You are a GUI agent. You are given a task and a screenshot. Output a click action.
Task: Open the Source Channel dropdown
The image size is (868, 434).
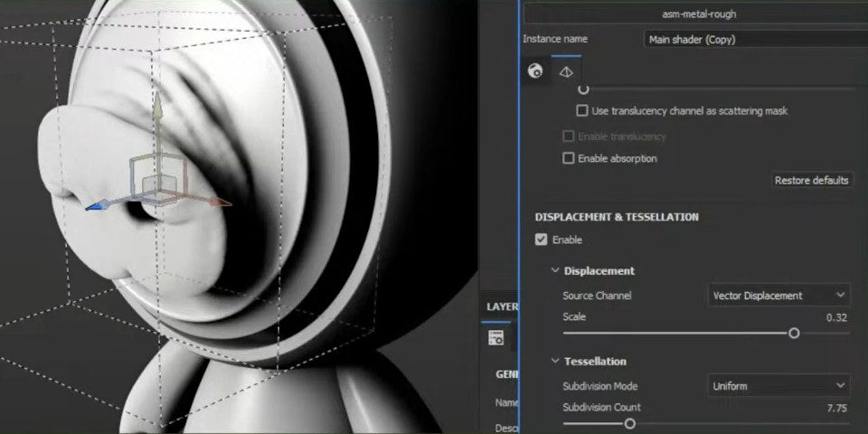pyautogui.click(x=778, y=296)
